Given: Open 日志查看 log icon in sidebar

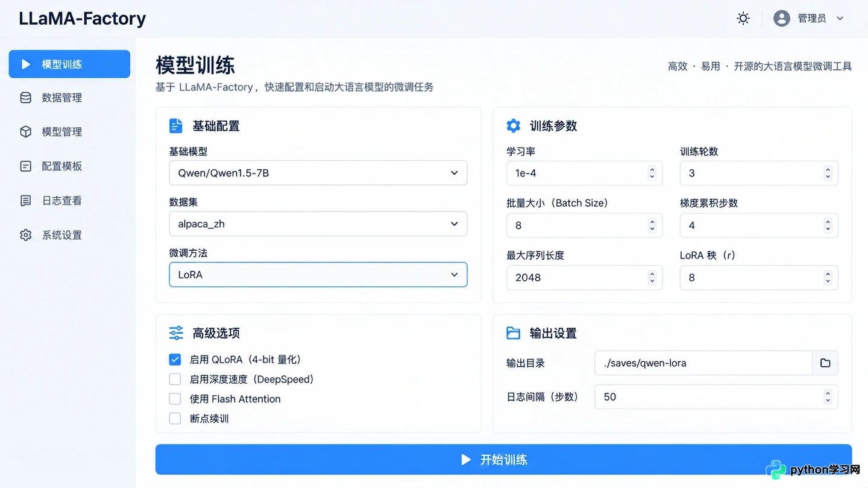Looking at the screenshot, I should (26, 201).
